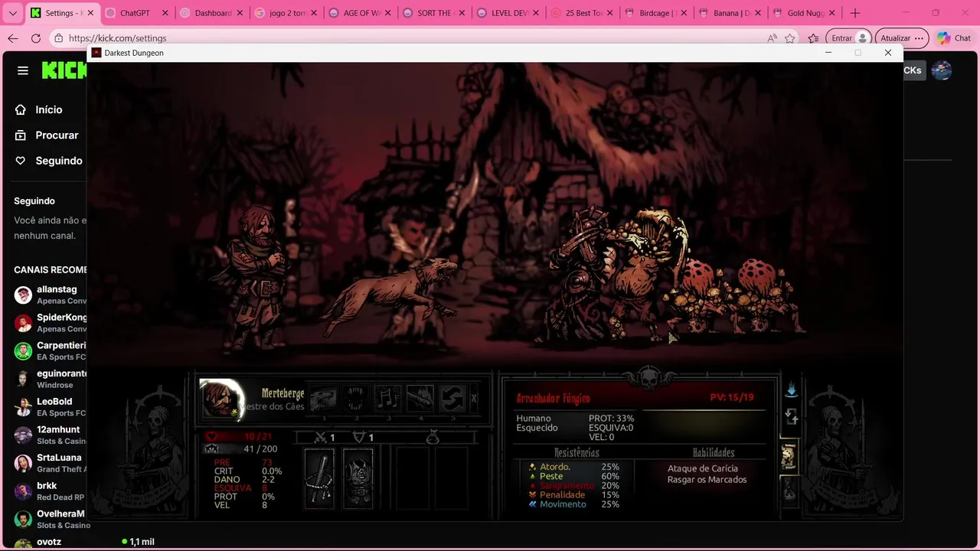Select the fanged jaws skill in slot 2
980x551 pixels.
click(355, 398)
